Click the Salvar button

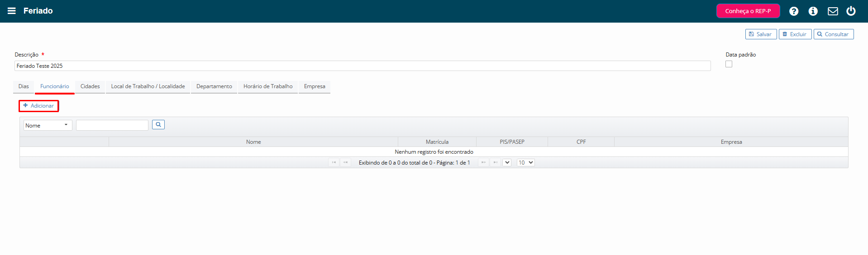point(761,34)
